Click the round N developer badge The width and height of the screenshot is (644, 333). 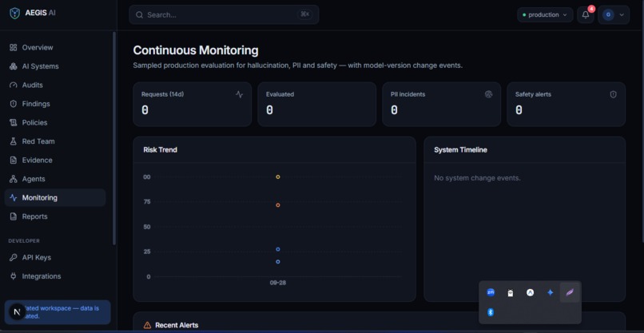tap(17, 312)
